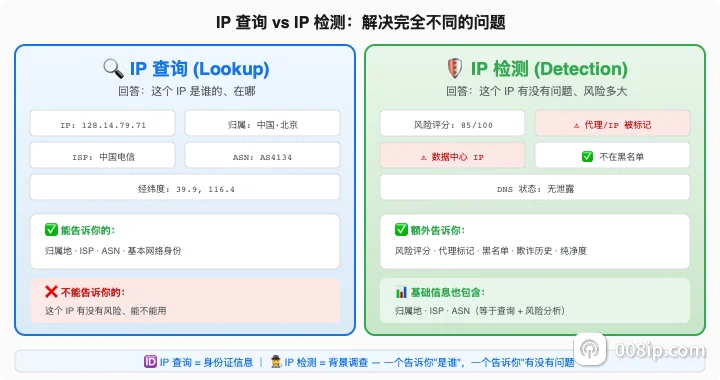Click footer text IP 查询 = 身份证信息
The width and height of the screenshot is (720, 380).
[206, 362]
